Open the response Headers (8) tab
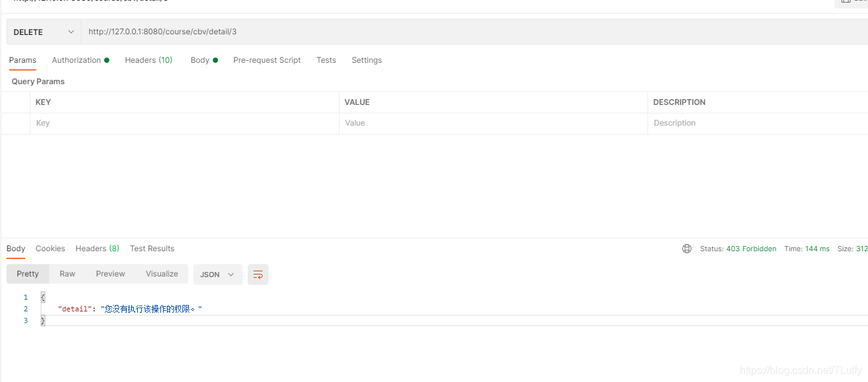The height and width of the screenshot is (382, 868). click(x=98, y=249)
